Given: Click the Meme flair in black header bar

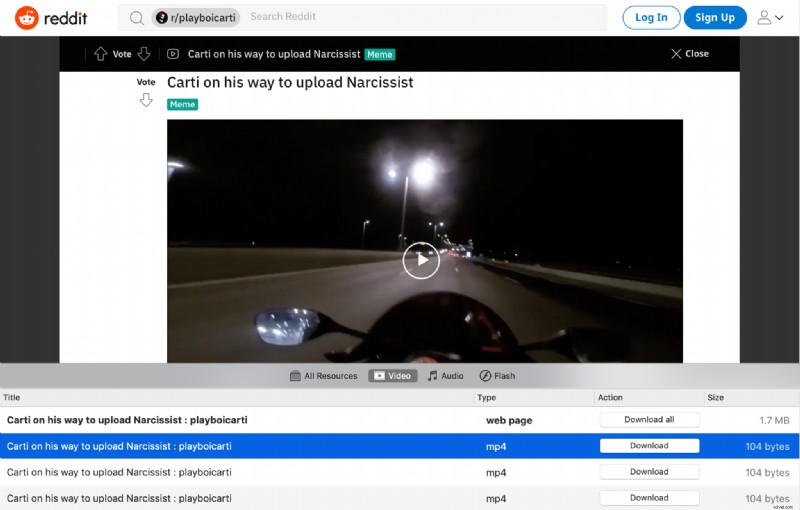Looking at the screenshot, I should coord(380,55).
